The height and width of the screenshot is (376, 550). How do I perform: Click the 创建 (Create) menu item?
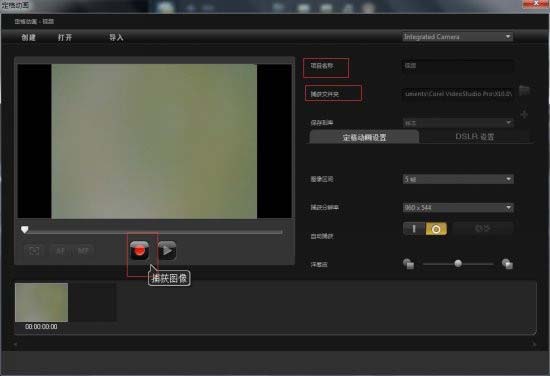pos(28,38)
